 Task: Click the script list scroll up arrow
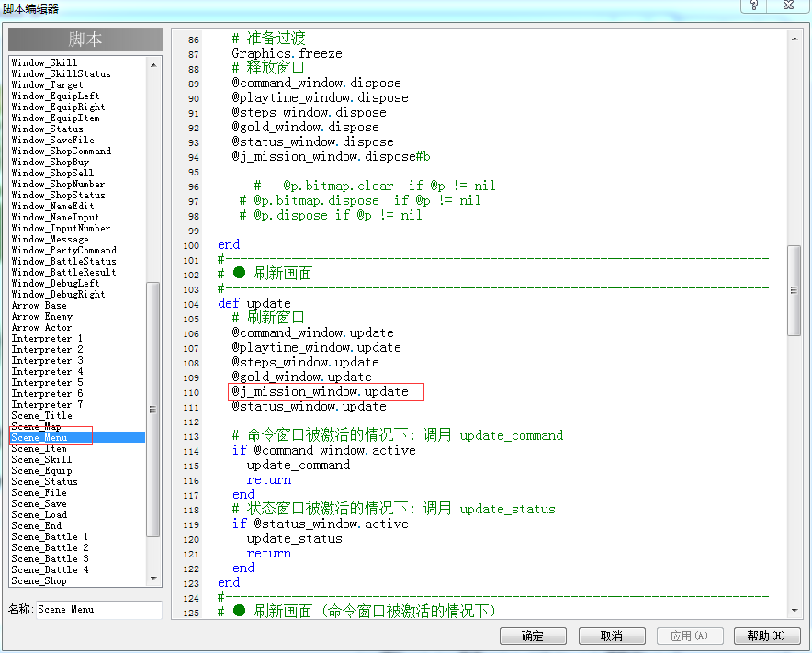click(x=153, y=65)
